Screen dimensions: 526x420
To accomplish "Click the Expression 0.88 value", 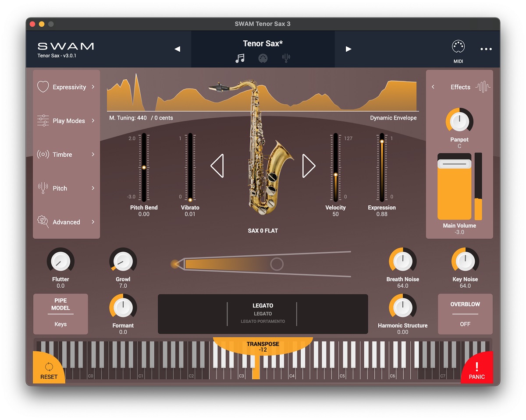I will [382, 214].
